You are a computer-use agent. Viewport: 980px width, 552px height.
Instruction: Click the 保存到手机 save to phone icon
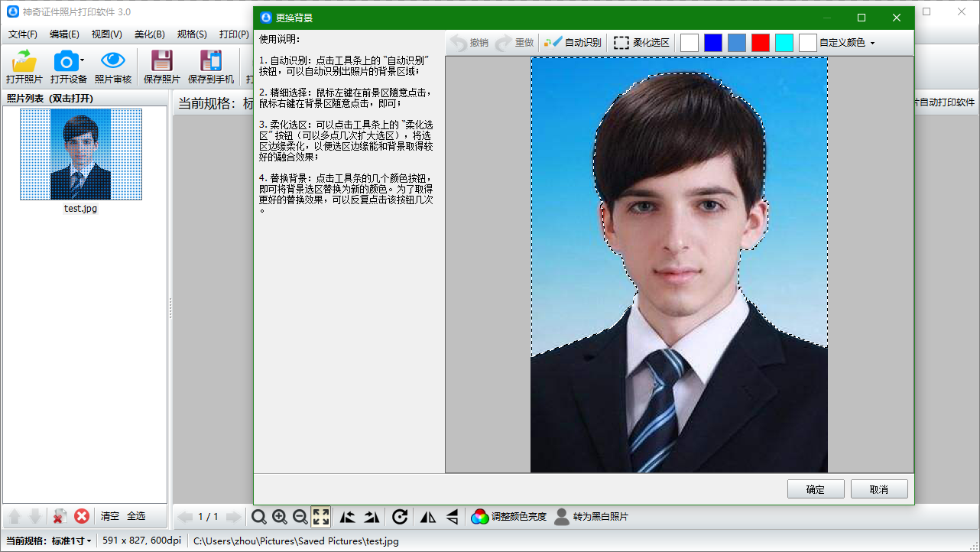click(210, 61)
